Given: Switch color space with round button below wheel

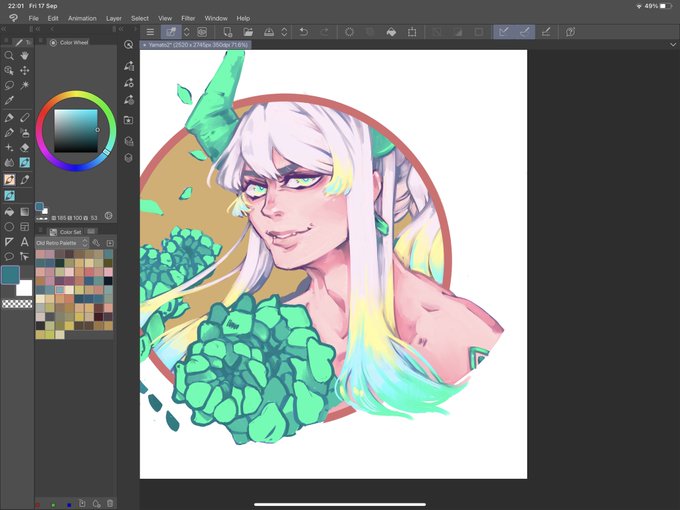Looking at the screenshot, I should point(108,216).
